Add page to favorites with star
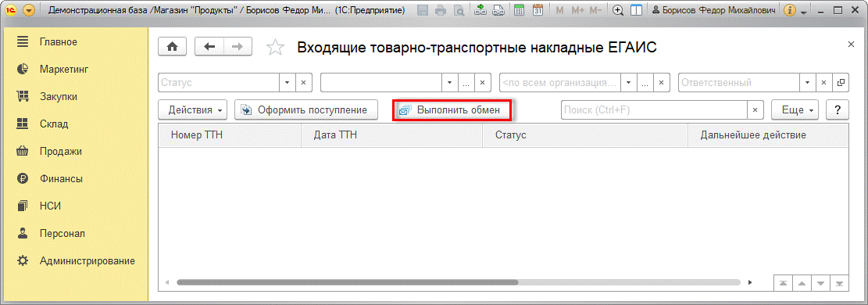 [275, 48]
